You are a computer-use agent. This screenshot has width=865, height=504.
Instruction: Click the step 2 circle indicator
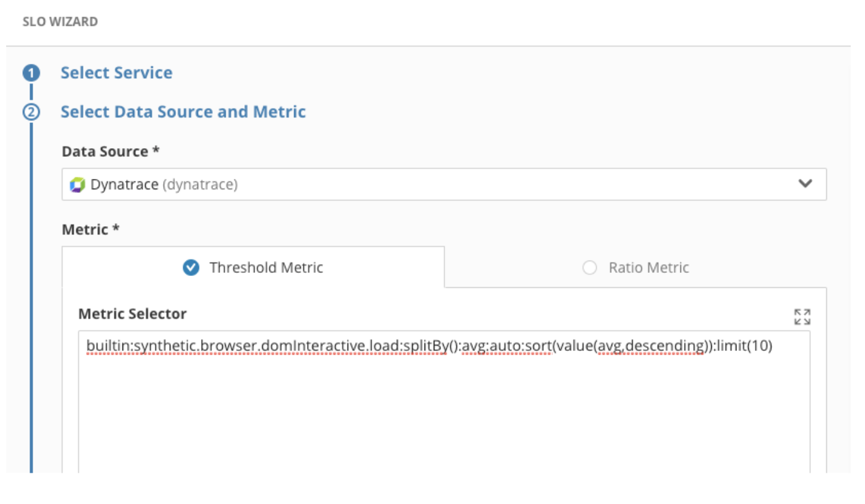pyautogui.click(x=31, y=112)
